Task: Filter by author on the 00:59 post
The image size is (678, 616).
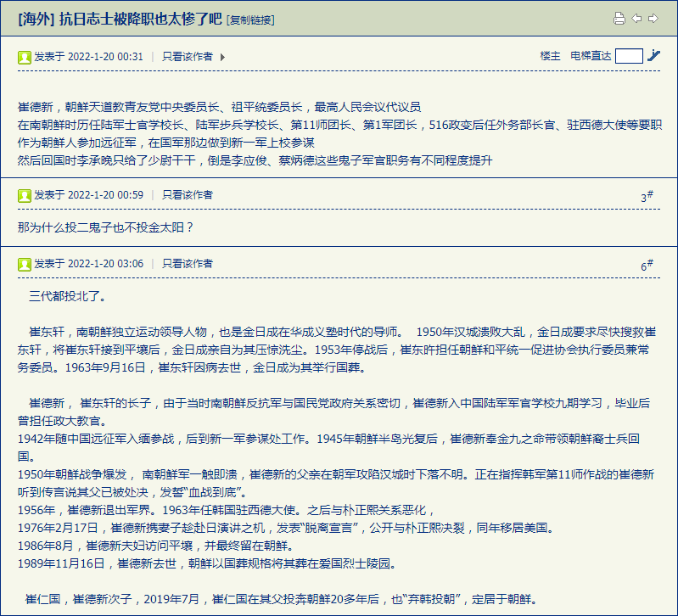Action: coord(188,195)
